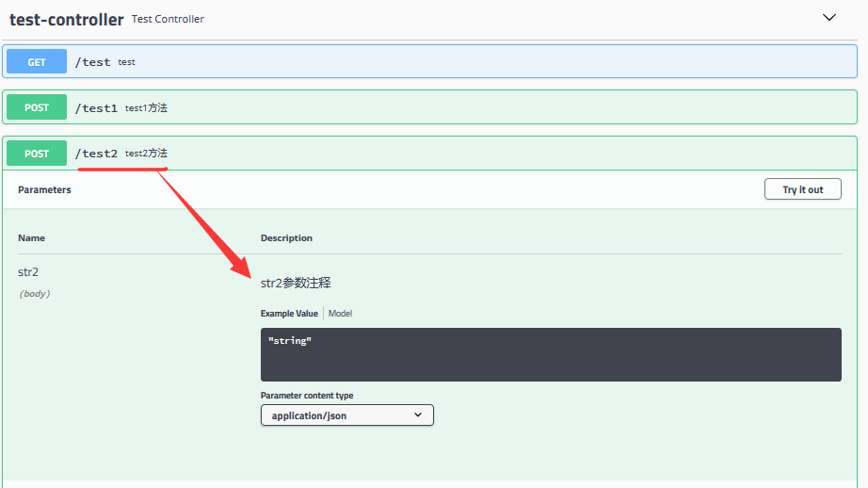
Task: Click the POST badge for /test1
Action: pos(37,107)
